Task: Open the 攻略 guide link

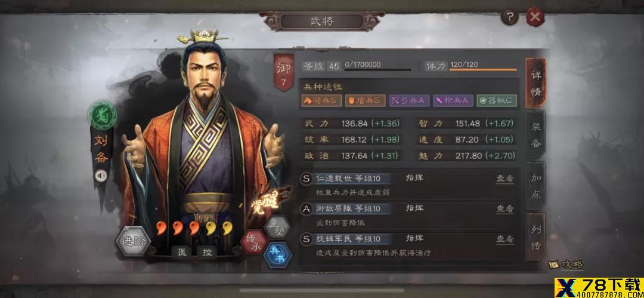Action: coord(567,264)
